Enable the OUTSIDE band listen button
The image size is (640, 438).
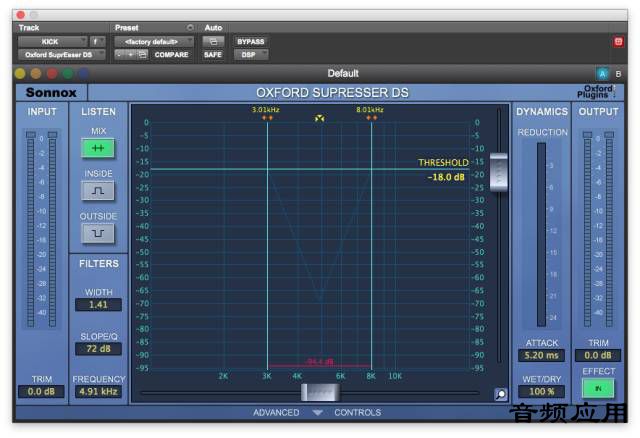[x=98, y=233]
